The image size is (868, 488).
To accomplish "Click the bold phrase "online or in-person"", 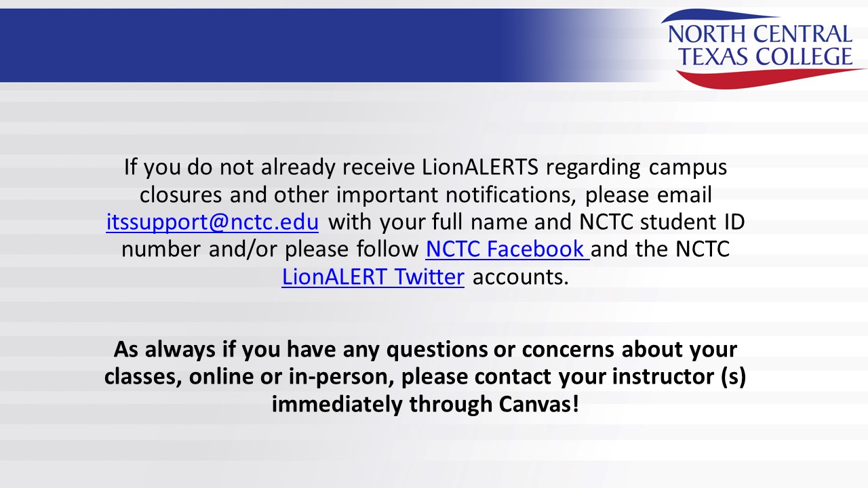I will [292, 377].
